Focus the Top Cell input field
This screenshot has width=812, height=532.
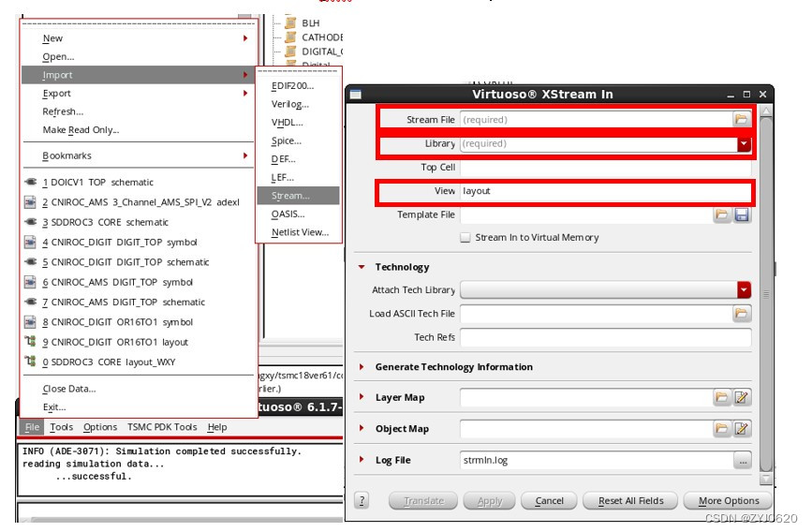pyautogui.click(x=605, y=168)
